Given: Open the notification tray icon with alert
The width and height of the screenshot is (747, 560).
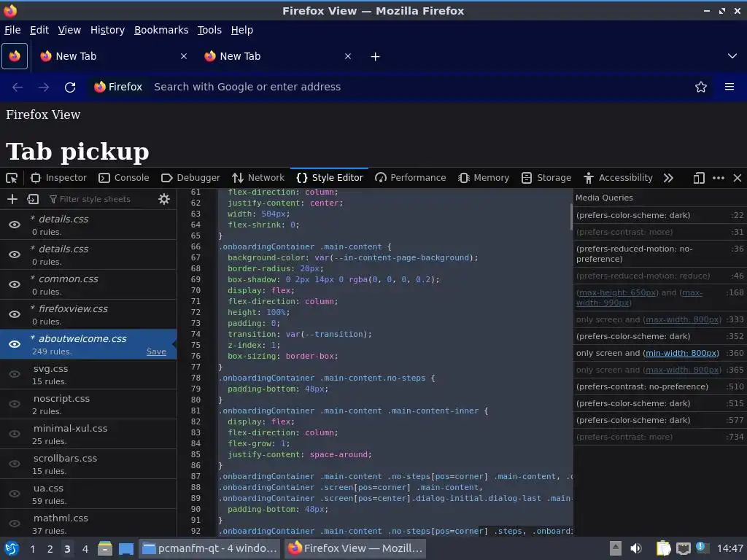Looking at the screenshot, I should click(x=702, y=548).
